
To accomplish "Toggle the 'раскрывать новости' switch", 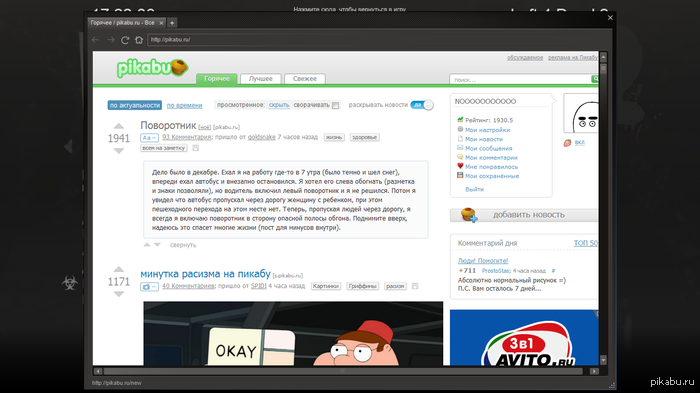I will [x=422, y=105].
